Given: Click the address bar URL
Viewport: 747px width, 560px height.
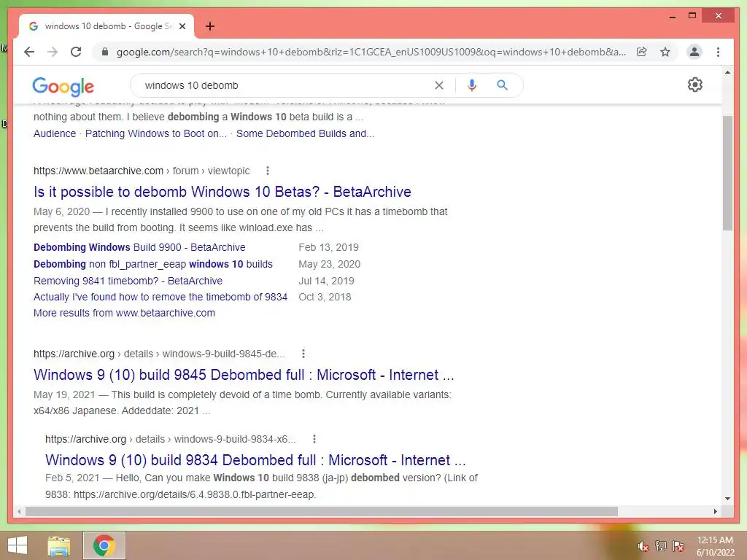Looking at the screenshot, I should point(371,52).
